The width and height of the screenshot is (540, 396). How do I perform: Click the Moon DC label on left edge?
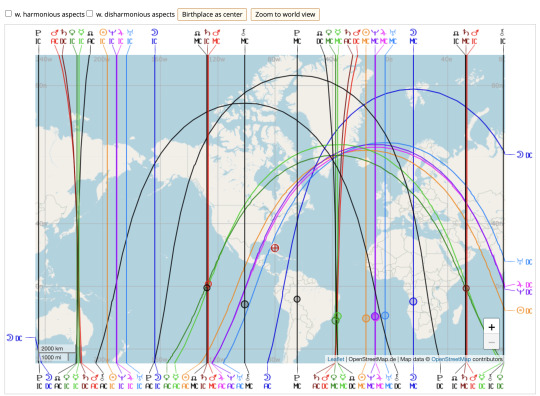pos(14,338)
